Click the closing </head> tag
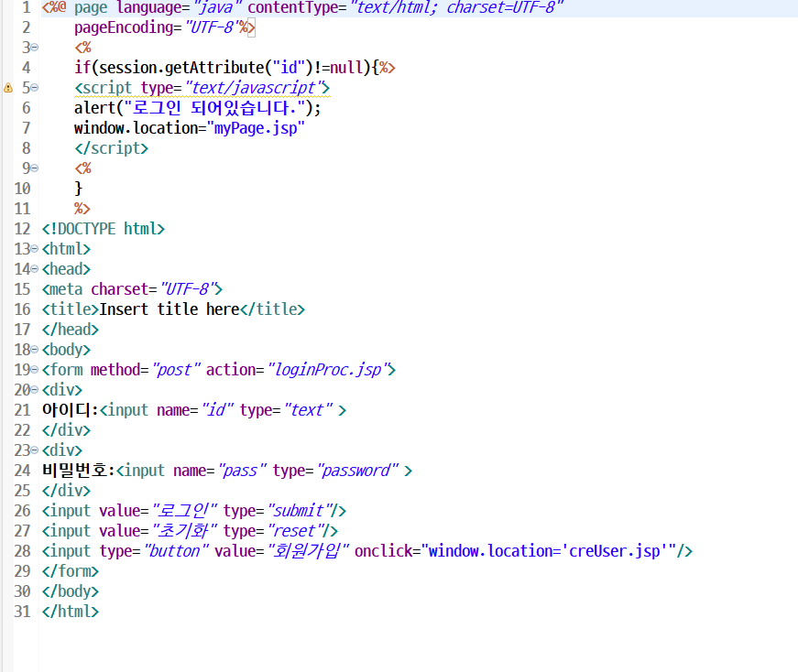Screen dimensions: 798x672 coord(71,329)
